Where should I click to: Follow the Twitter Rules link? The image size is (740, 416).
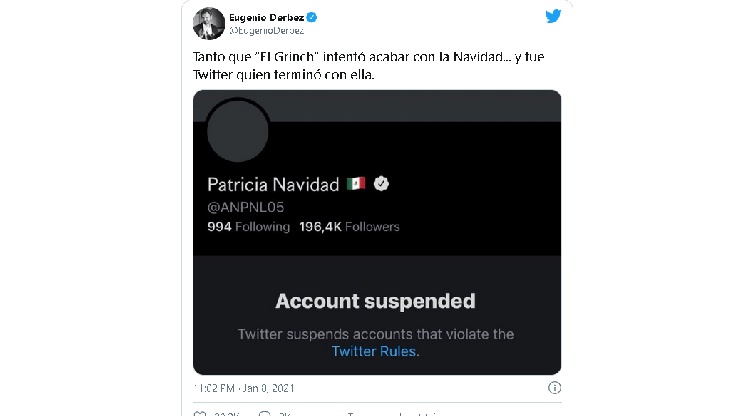click(374, 351)
